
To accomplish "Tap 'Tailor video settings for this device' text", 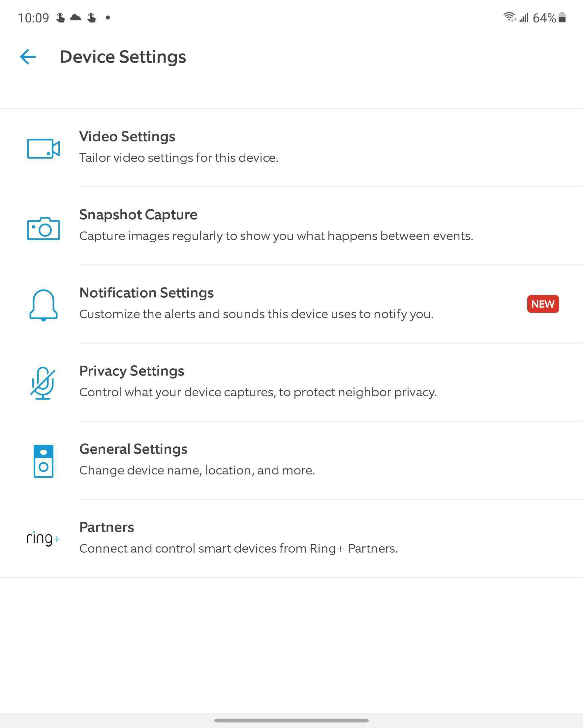I will (179, 158).
